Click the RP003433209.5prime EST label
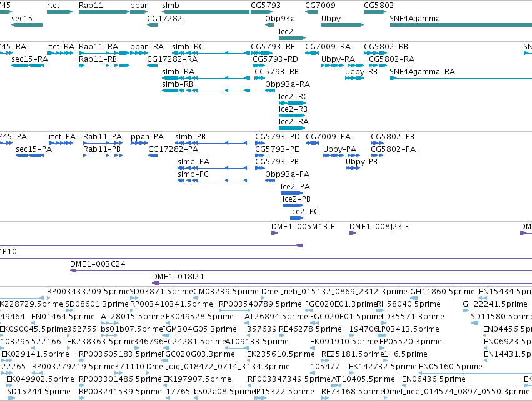 [x=88, y=292]
